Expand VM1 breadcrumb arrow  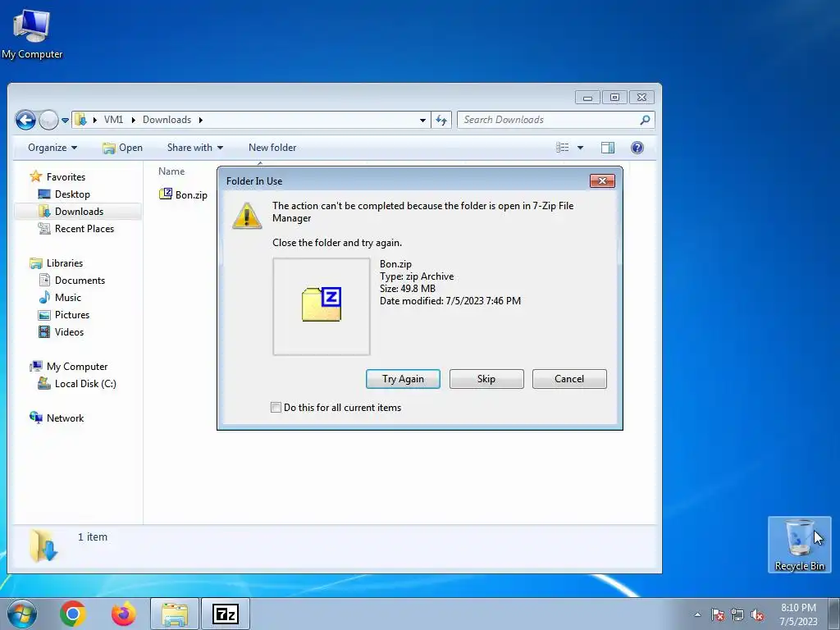click(134, 120)
